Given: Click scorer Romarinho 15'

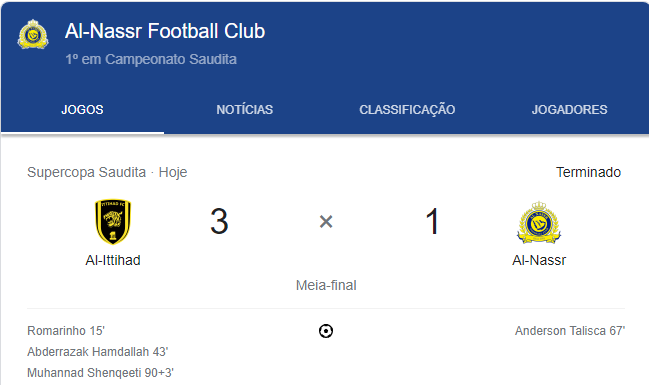Looking at the screenshot, I should [66, 331].
